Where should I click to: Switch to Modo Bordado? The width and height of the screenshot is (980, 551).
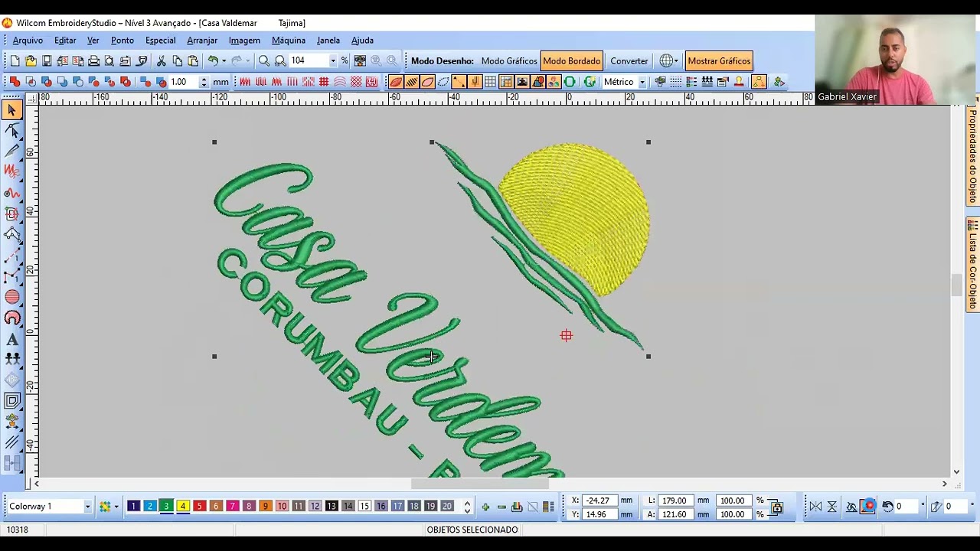pyautogui.click(x=571, y=61)
